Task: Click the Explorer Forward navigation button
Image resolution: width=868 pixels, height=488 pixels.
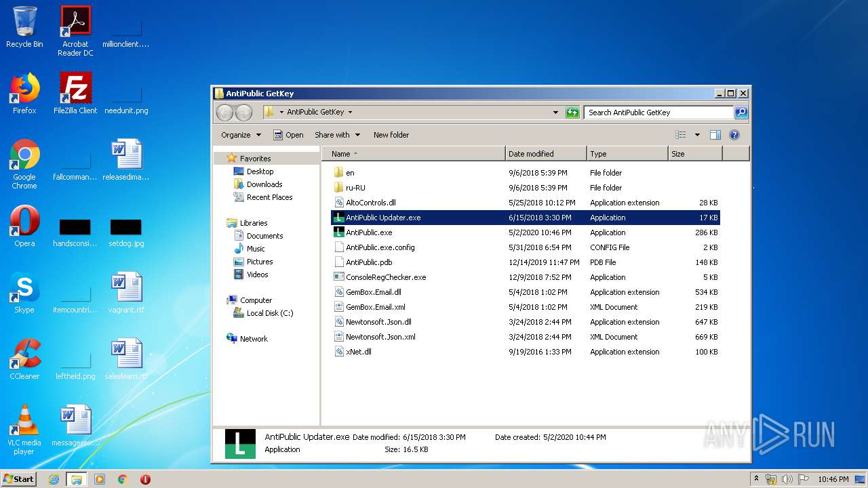Action: 243,113
